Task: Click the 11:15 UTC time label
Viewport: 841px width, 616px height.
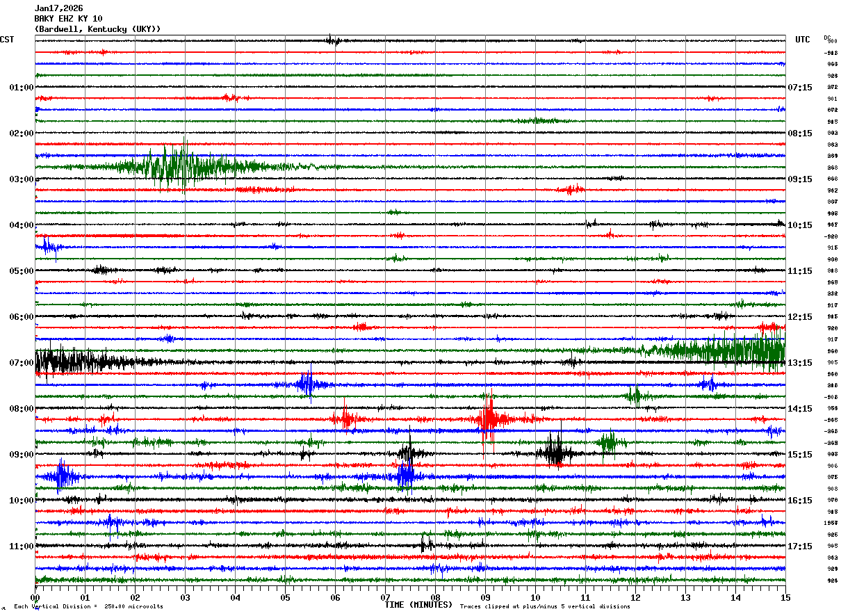Action: click(800, 271)
